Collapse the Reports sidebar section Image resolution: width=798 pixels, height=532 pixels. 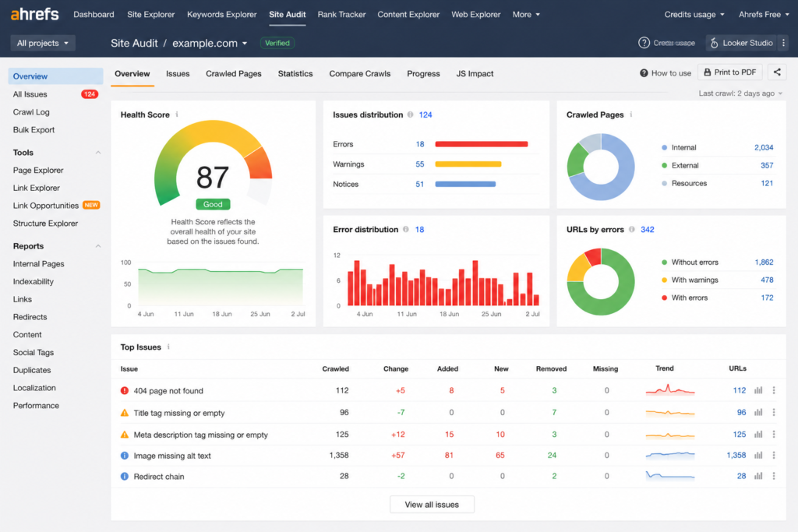coord(97,246)
